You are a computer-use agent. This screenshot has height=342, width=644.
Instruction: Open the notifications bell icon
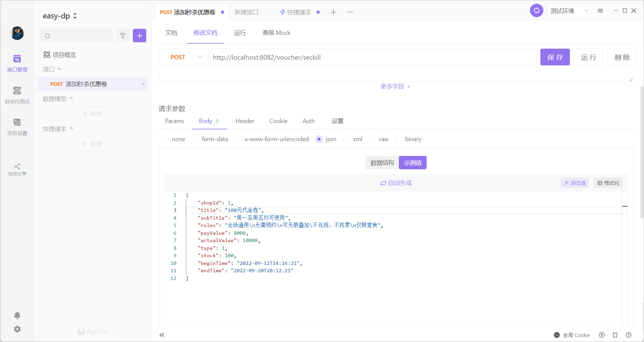(17, 316)
